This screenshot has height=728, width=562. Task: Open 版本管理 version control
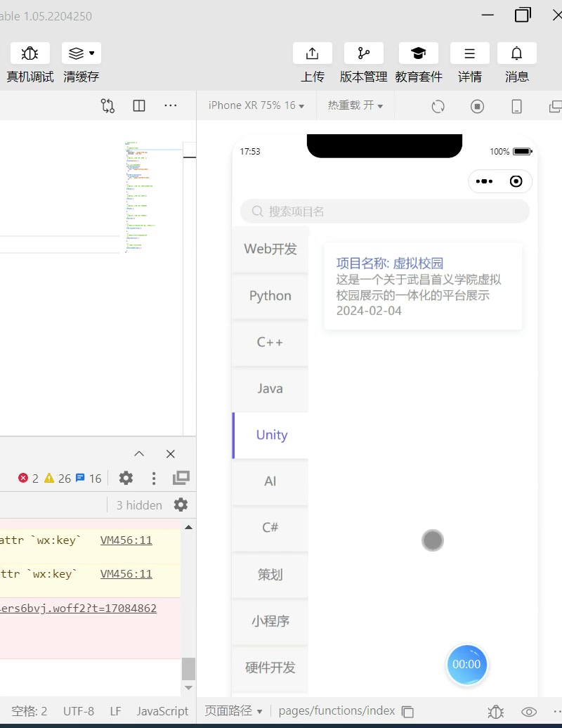[363, 53]
